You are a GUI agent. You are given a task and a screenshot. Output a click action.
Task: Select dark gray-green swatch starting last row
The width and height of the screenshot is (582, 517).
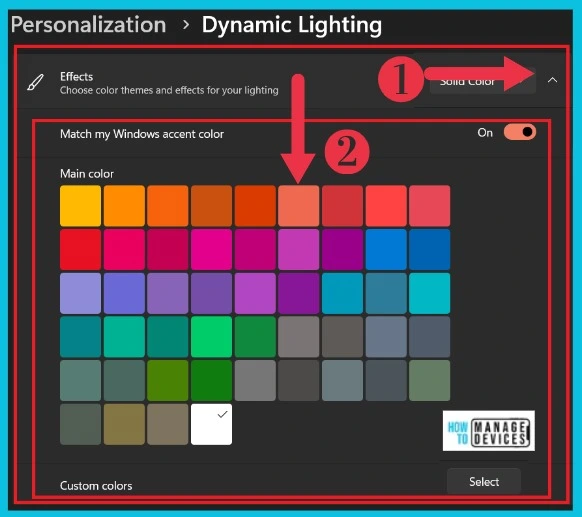[x=80, y=424]
